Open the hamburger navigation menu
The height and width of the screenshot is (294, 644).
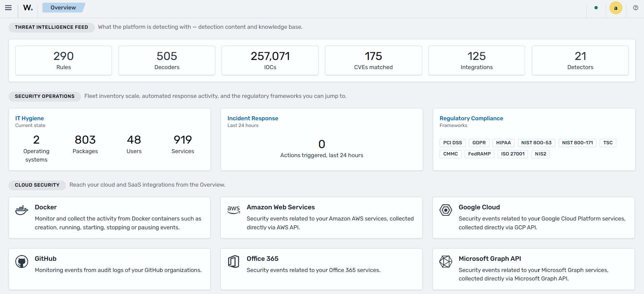[x=8, y=8]
